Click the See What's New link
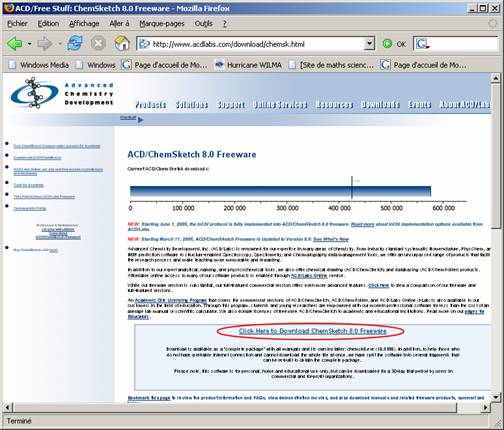The width and height of the screenshot is (504, 430). [x=331, y=239]
